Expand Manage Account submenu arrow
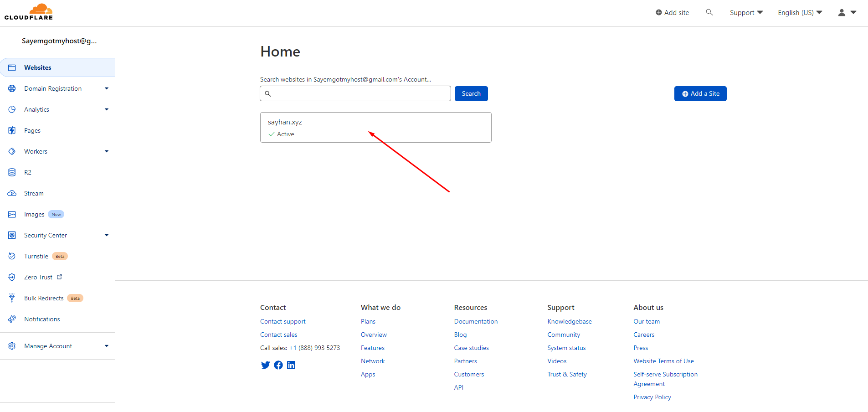Viewport: 868px width, 412px height. [x=107, y=346]
